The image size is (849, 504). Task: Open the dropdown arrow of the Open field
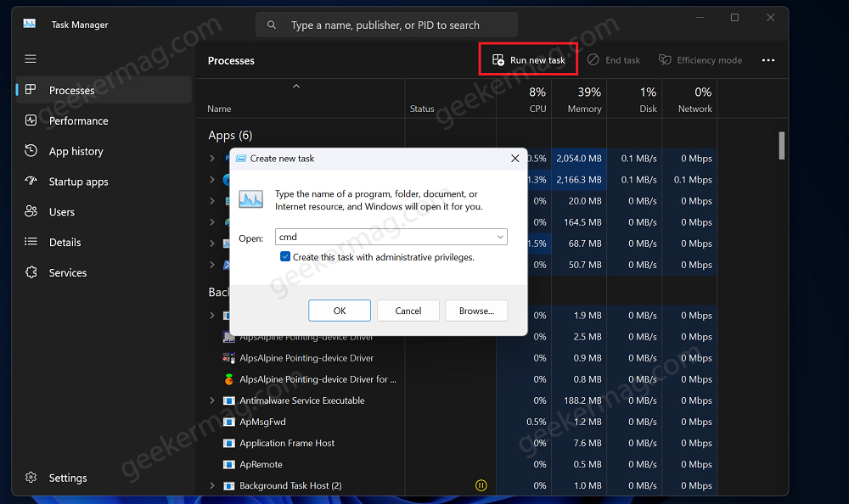click(500, 237)
